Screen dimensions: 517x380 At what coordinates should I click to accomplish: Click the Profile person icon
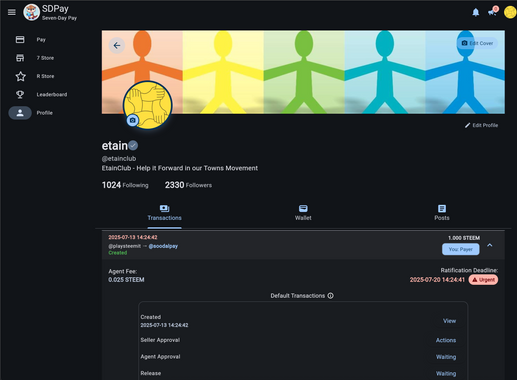click(20, 113)
